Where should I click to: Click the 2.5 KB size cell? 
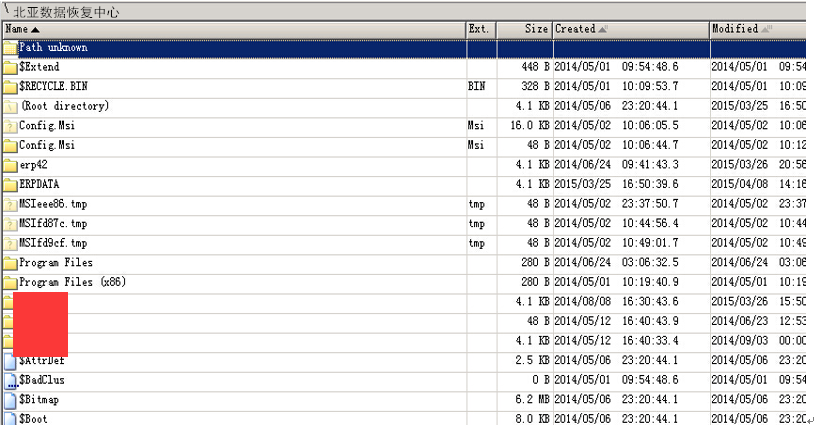[532, 361]
